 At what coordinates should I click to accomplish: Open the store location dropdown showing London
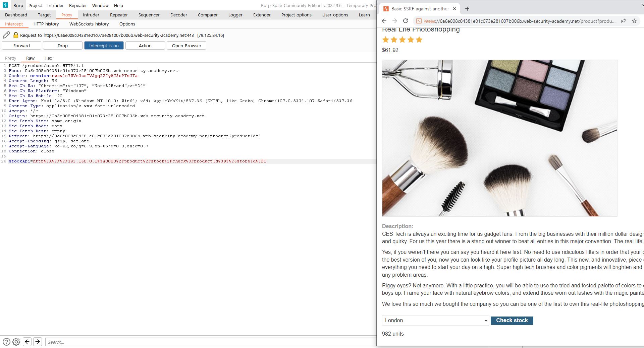[435, 321]
